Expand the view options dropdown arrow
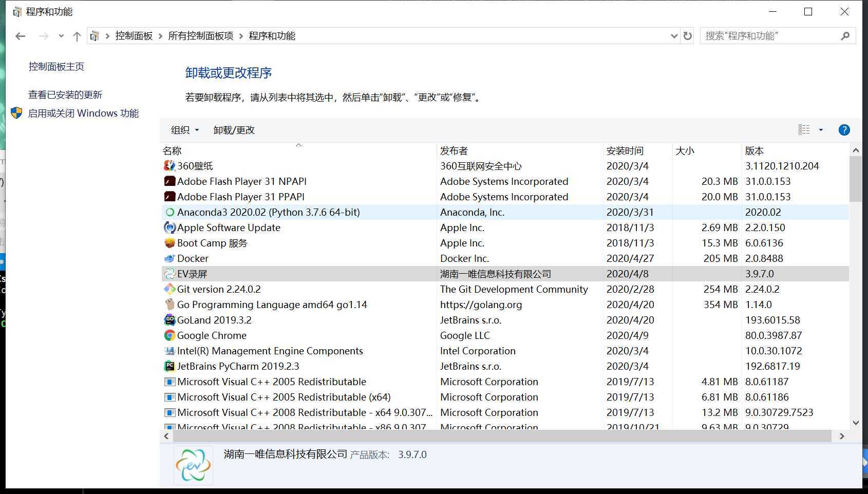The height and width of the screenshot is (494, 868). click(x=821, y=130)
